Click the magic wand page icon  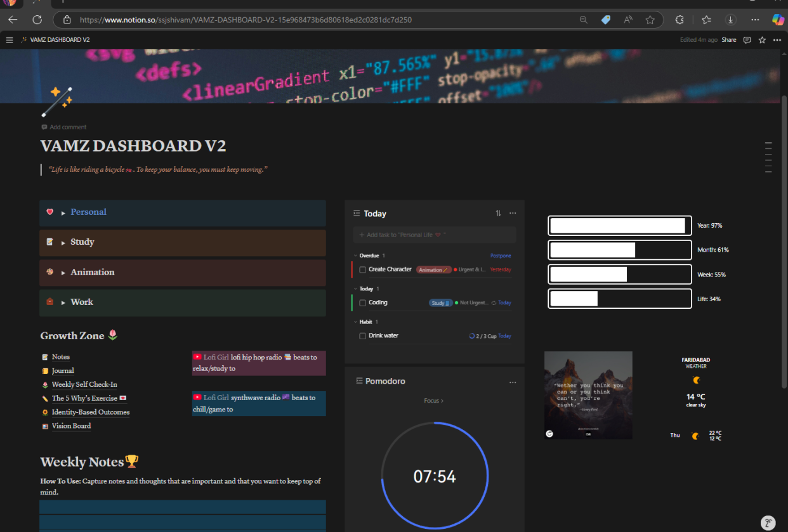pyautogui.click(x=57, y=102)
